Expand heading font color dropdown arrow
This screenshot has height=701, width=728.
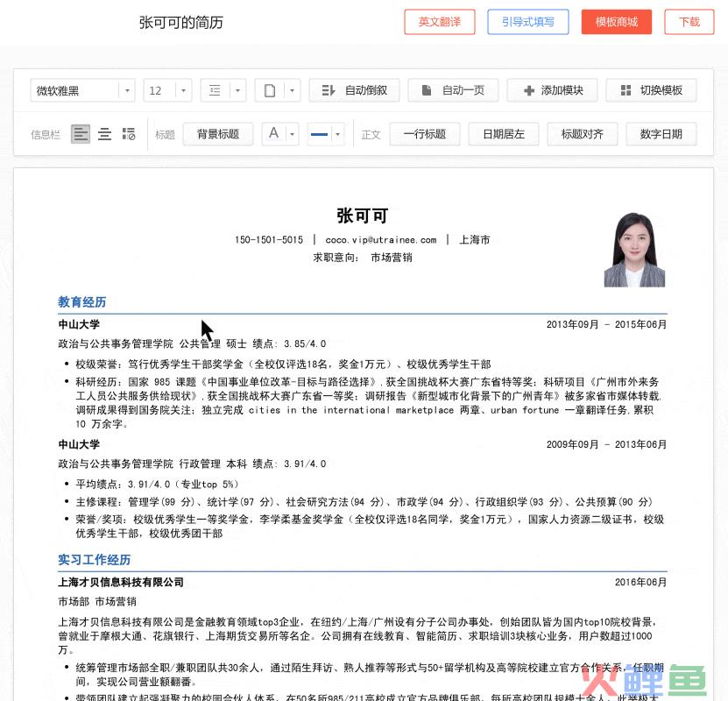tap(292, 134)
